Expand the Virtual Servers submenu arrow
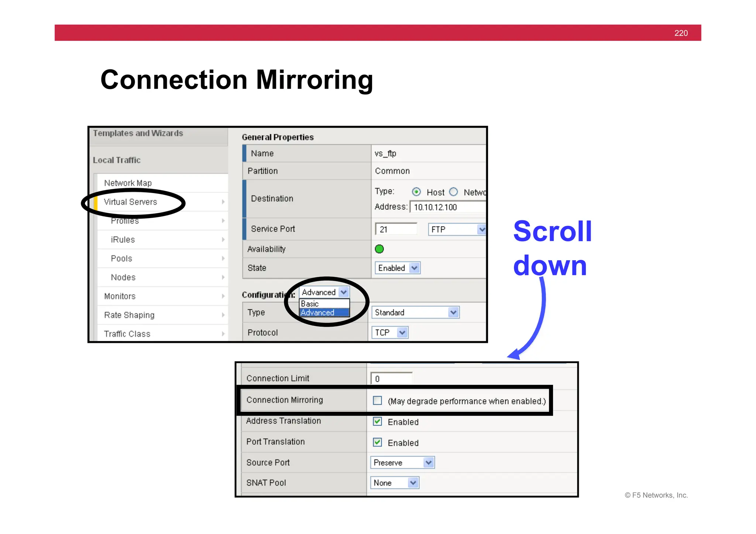This screenshot has height=534, width=756. (x=223, y=202)
